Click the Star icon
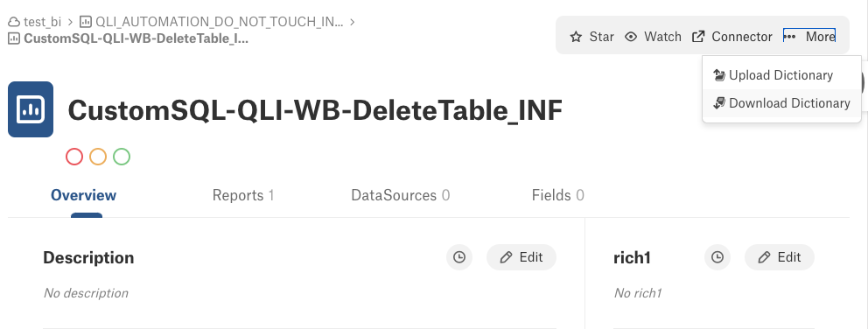The width and height of the screenshot is (868, 329). pos(577,37)
